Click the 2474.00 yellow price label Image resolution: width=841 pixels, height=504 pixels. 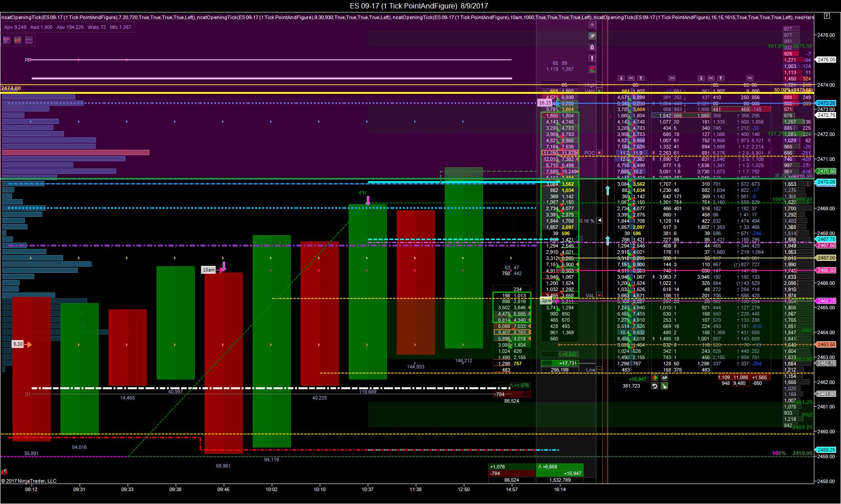coord(11,88)
